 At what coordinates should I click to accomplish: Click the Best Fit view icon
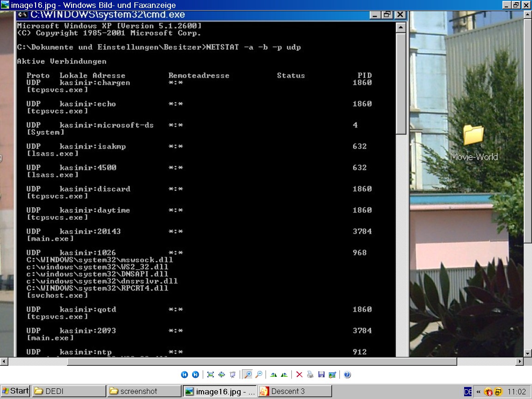pos(211,375)
